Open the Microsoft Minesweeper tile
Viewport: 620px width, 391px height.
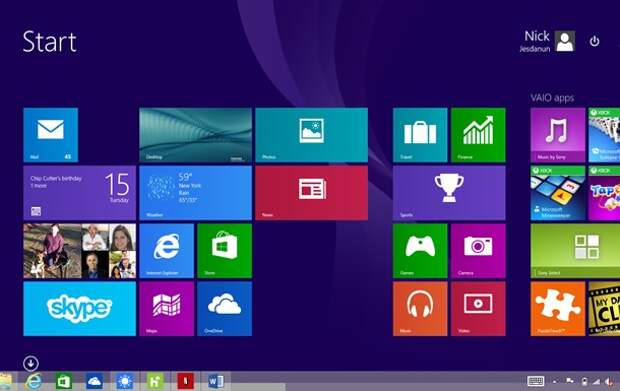pyautogui.click(x=558, y=193)
